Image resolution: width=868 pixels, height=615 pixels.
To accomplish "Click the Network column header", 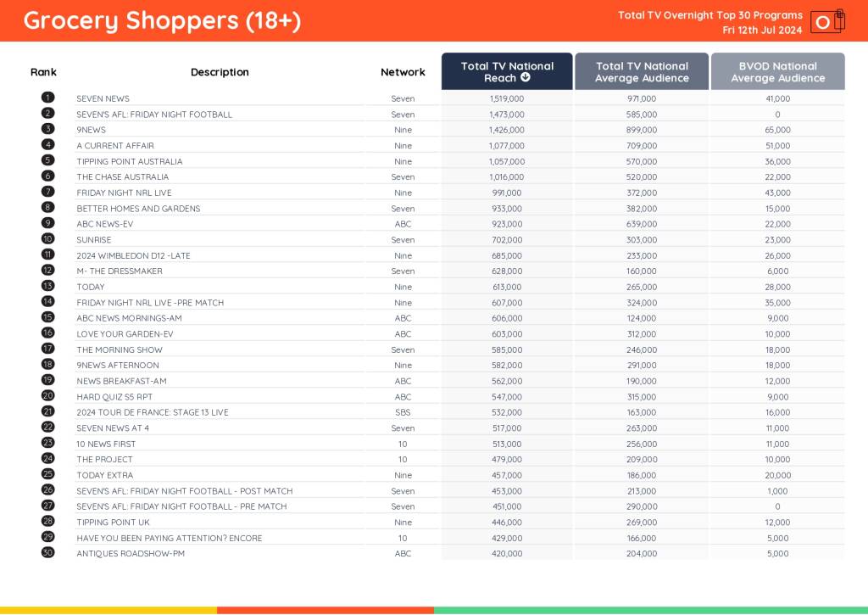I will coord(403,72).
